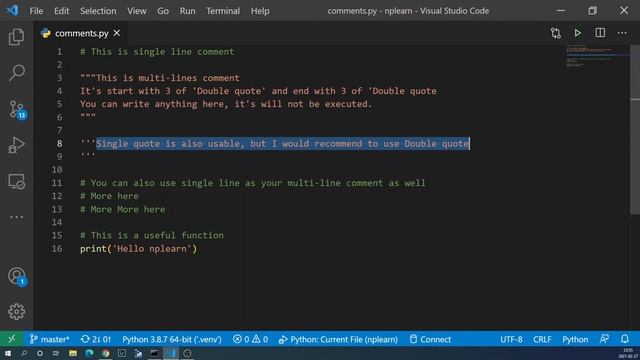Click '# More More here' comment line
This screenshot has height=360, width=640.
[122, 209]
